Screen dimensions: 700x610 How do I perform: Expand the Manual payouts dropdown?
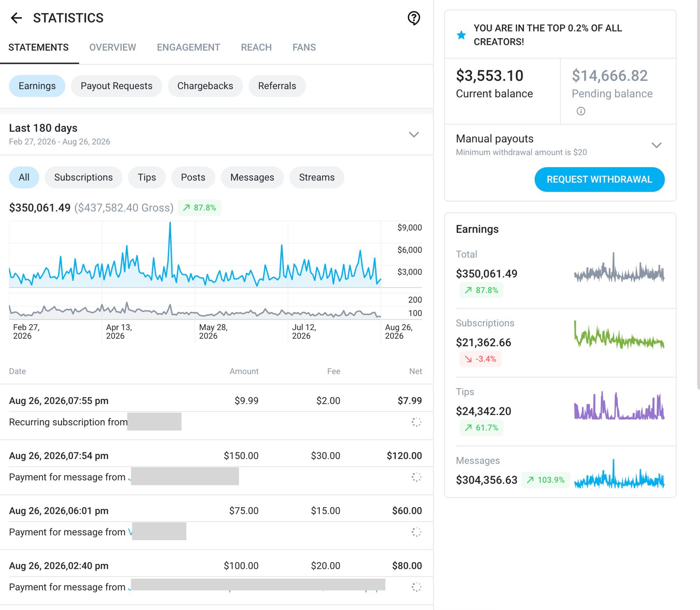(656, 145)
